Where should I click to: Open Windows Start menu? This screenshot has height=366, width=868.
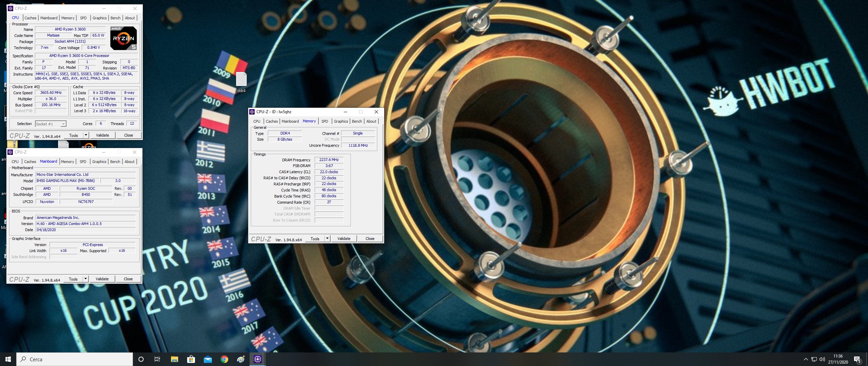pos(8,359)
